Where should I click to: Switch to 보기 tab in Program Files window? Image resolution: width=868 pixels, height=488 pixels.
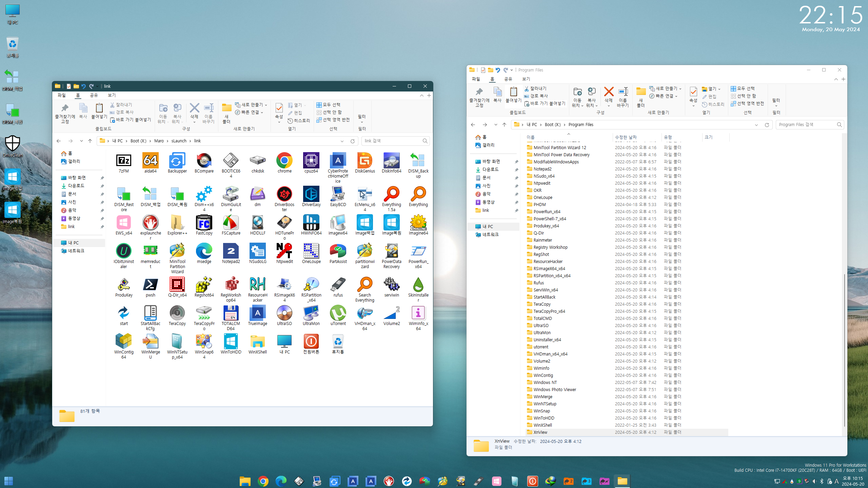(526, 79)
